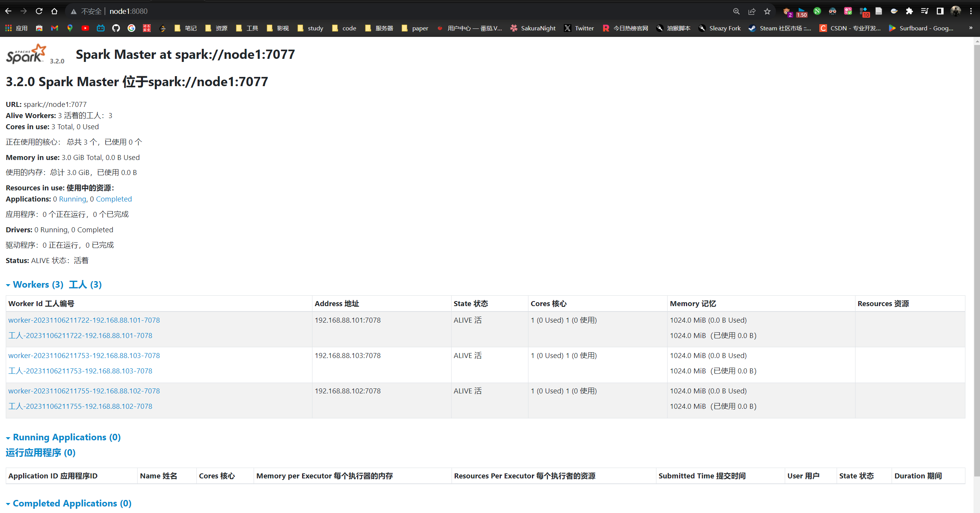This screenshot has width=980, height=513.
Task: Open the Sleazy Fork bookmark
Action: 720,28
